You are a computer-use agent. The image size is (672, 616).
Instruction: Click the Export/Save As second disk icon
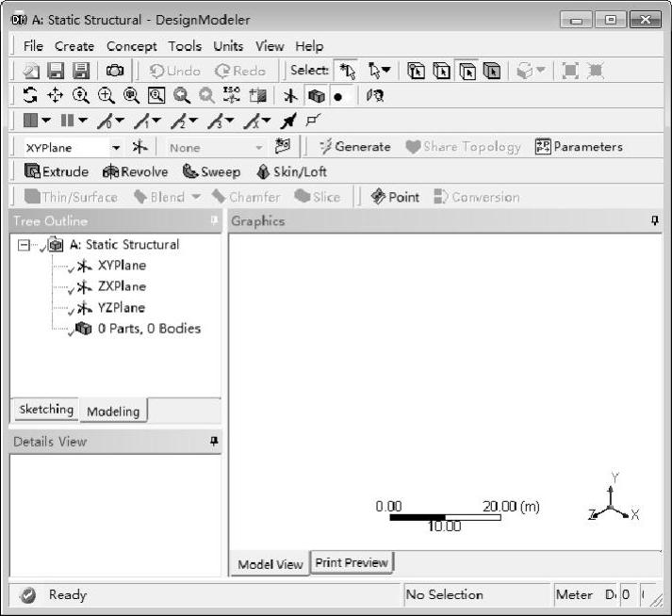click(x=81, y=71)
